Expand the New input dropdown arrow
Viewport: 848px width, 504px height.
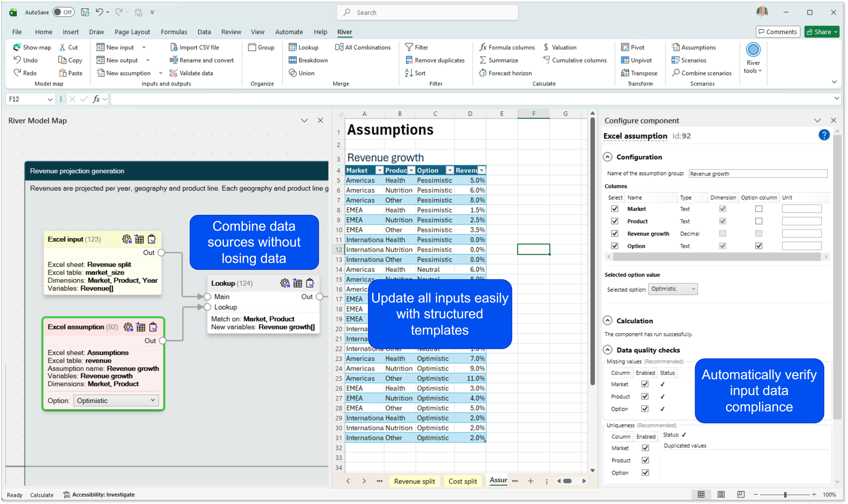(144, 47)
